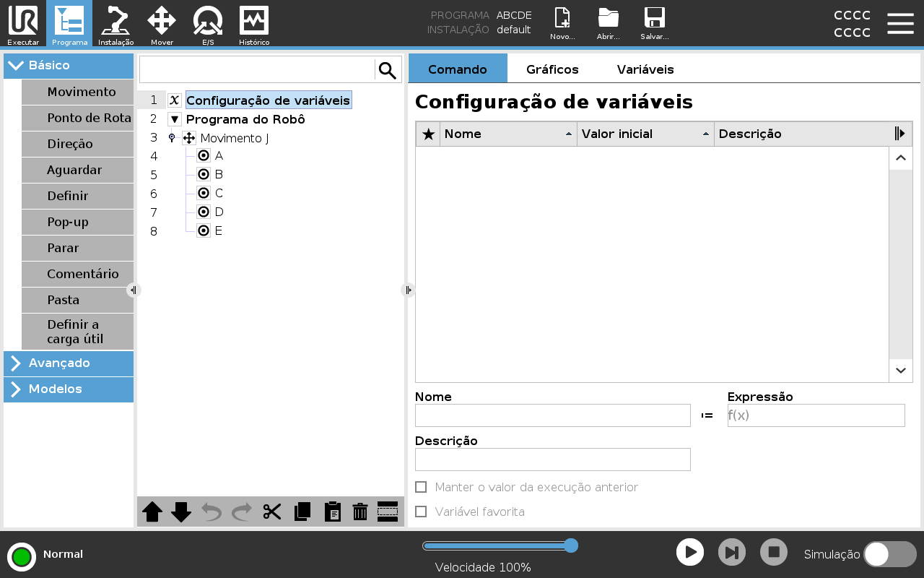Open the Histórico log icon
The height and width of the screenshot is (578, 924).
(254, 20)
